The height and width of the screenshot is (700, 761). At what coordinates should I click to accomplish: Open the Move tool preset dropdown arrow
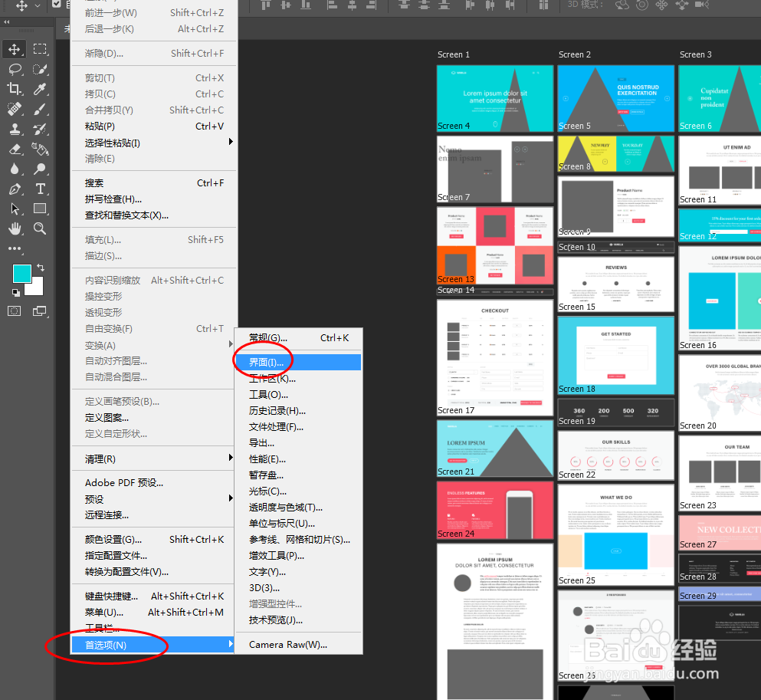[38, 6]
